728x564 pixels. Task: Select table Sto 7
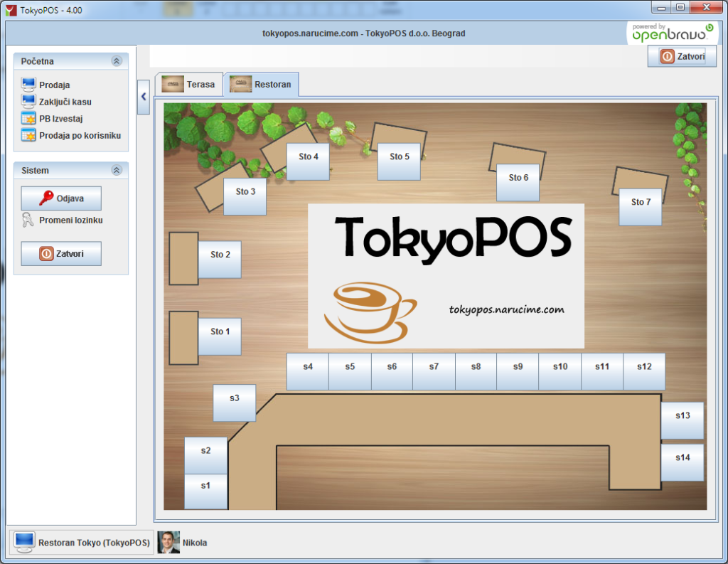(641, 207)
